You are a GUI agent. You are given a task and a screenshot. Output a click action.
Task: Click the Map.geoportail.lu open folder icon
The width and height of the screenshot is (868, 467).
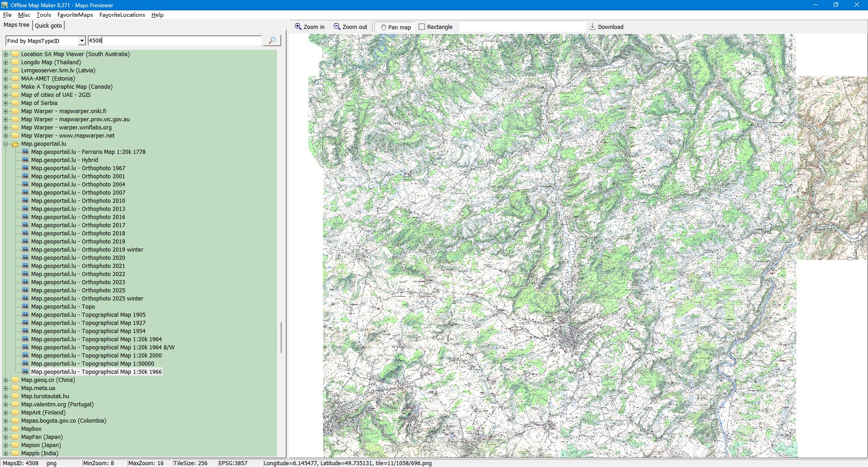click(x=15, y=144)
